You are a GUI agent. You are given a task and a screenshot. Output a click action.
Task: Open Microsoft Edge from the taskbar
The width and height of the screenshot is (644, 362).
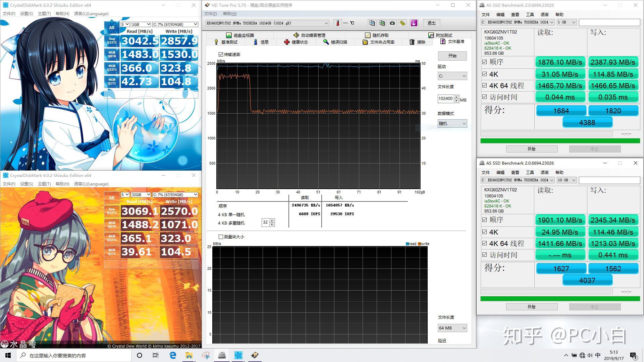(x=173, y=355)
